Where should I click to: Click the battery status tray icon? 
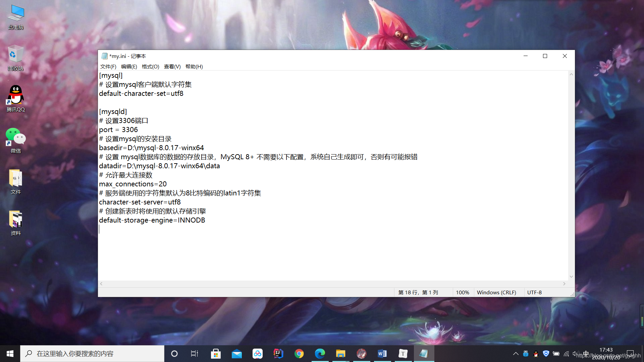[x=556, y=354]
